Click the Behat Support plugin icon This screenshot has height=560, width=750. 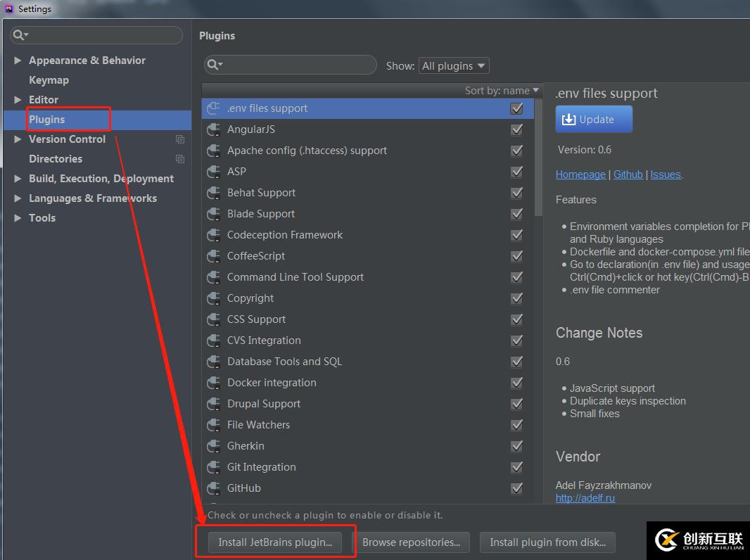[213, 193]
